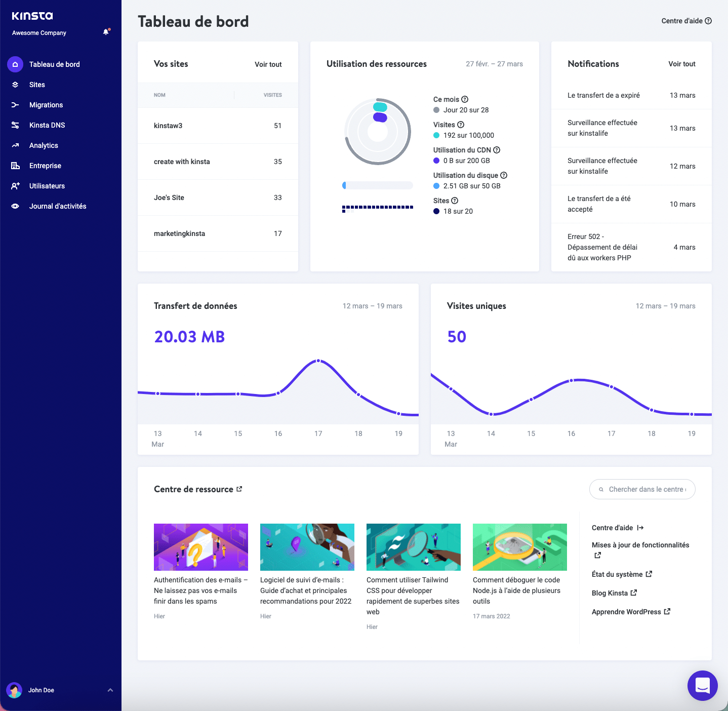
Task: Go to Entreprise in the sidebar
Action: click(45, 166)
